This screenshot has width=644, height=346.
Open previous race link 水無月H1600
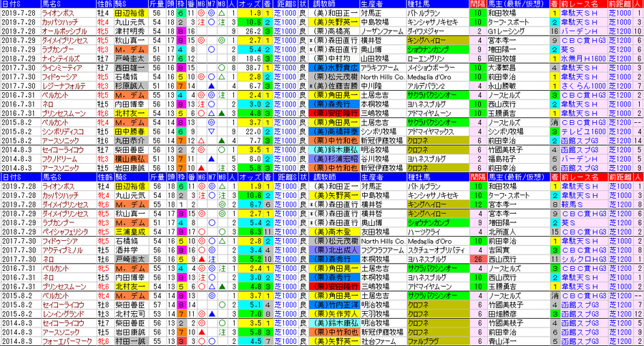pos(583,59)
